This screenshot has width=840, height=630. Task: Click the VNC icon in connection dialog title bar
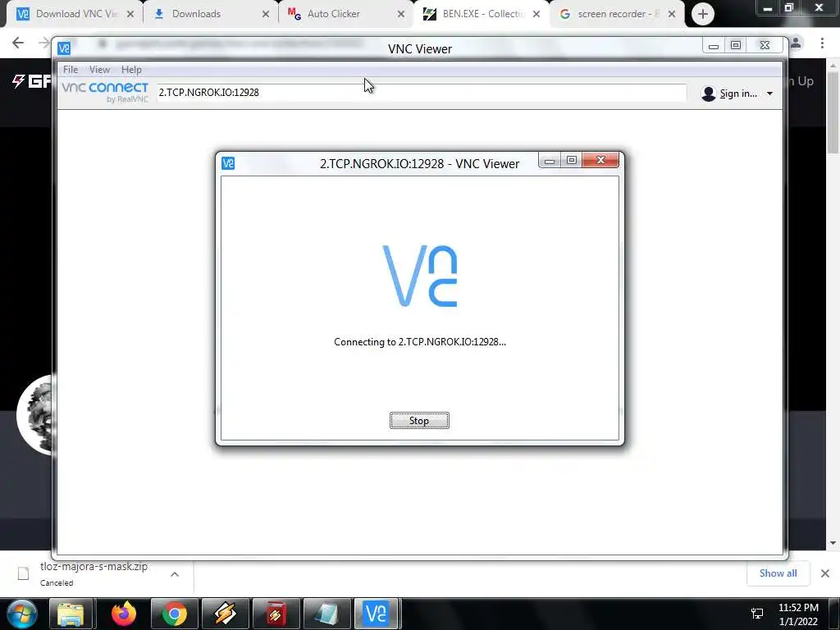tap(228, 163)
